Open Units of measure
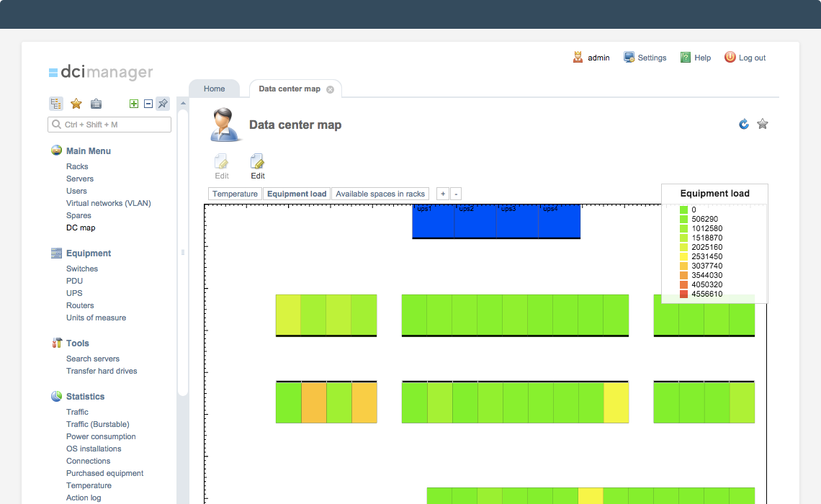The width and height of the screenshot is (821, 504). click(96, 318)
